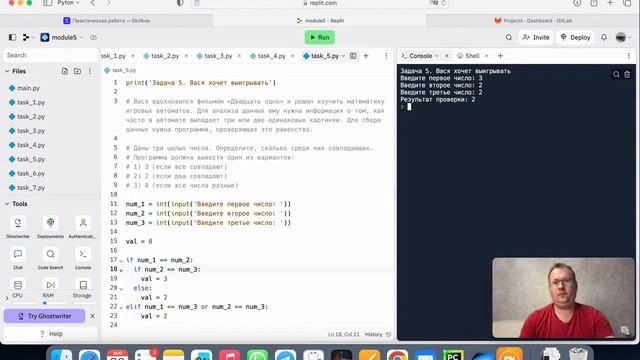Screen dimensions: 640x360
Task: Open the Chat tool
Action: pyautogui.click(x=18, y=258)
